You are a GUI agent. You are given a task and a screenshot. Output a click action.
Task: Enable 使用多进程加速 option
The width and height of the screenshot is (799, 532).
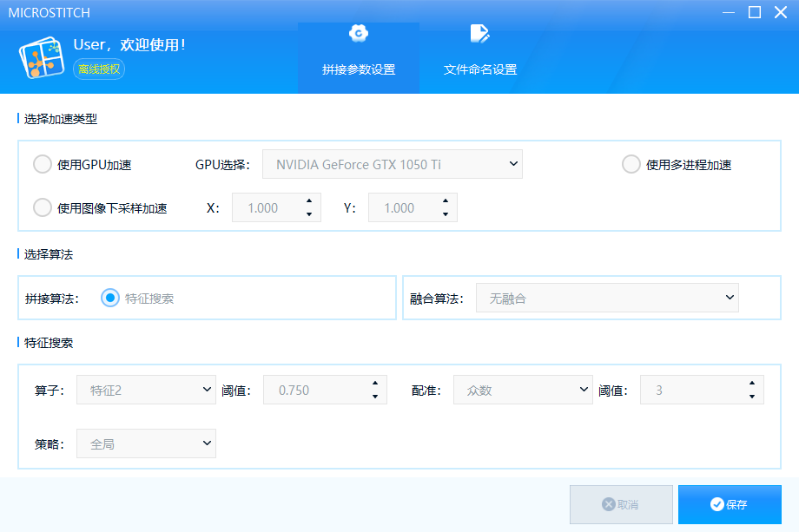pos(631,164)
